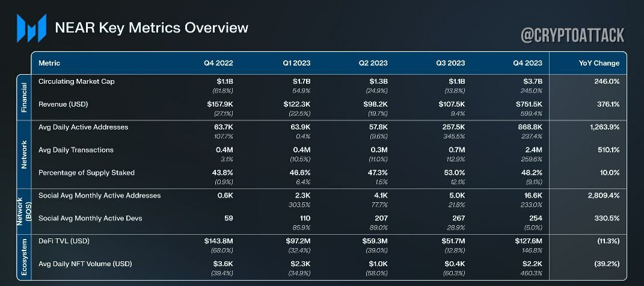
Task: Click the 63.7K active addresses value
Action: click(224, 127)
